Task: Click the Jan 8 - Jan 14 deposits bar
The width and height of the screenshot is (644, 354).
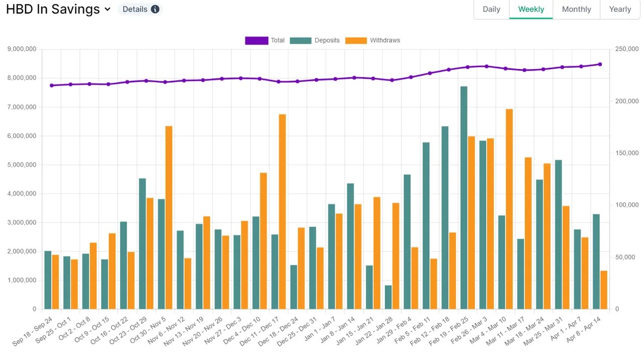Action: (x=351, y=246)
